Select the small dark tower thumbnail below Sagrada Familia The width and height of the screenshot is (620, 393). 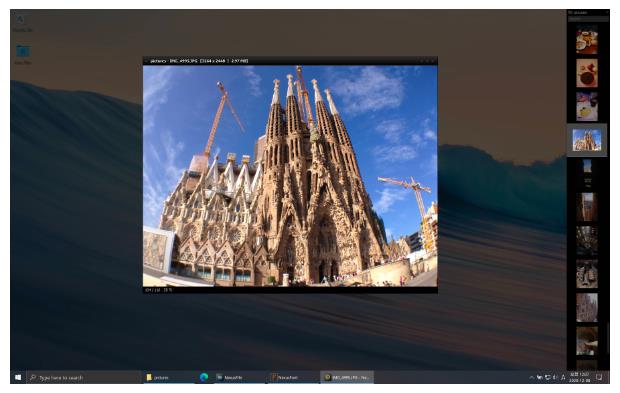tap(587, 173)
